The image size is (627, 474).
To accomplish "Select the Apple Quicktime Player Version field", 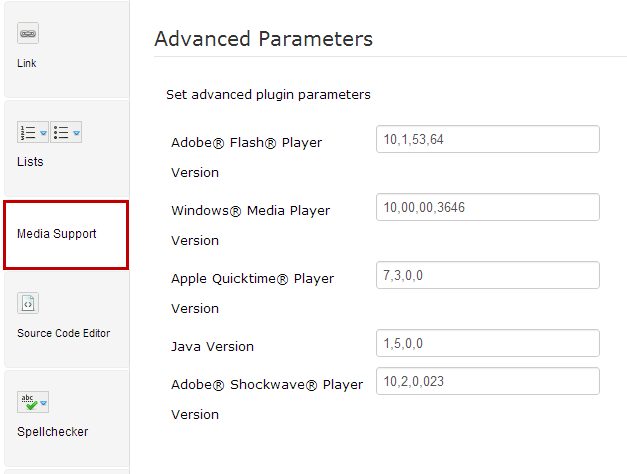I will 488,275.
